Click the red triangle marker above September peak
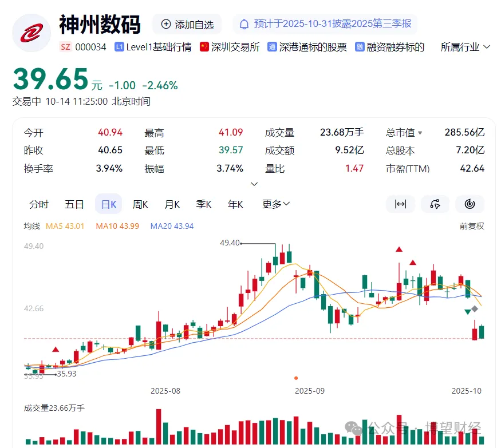Viewport: 497px width, 448px height. pos(399,249)
